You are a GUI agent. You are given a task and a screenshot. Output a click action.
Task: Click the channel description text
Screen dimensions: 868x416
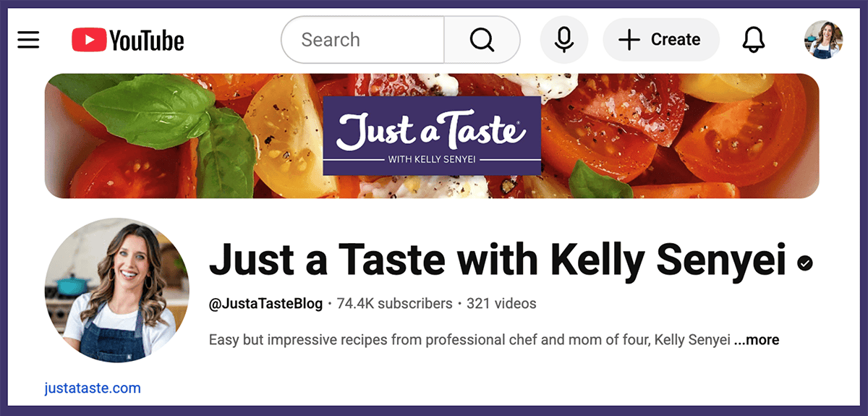click(x=469, y=339)
